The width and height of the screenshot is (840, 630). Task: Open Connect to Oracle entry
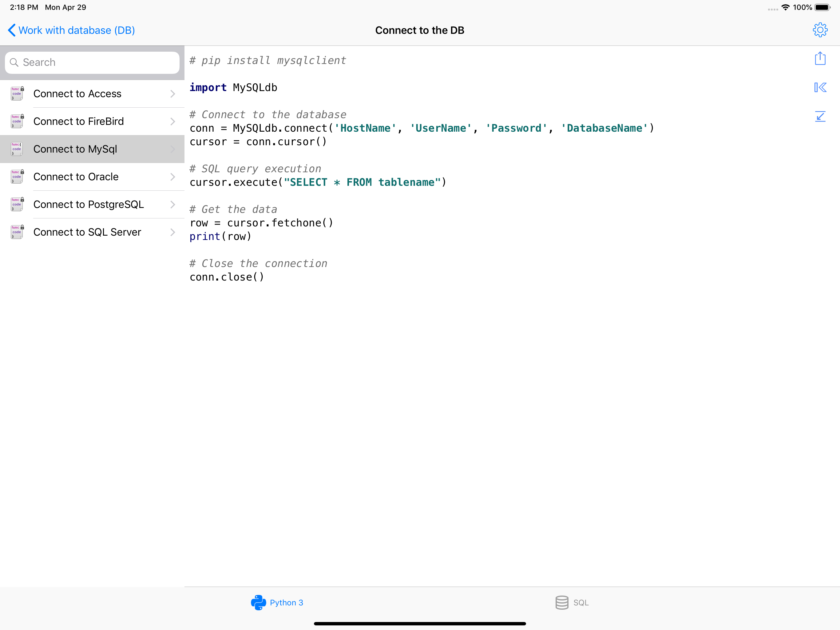point(76,177)
